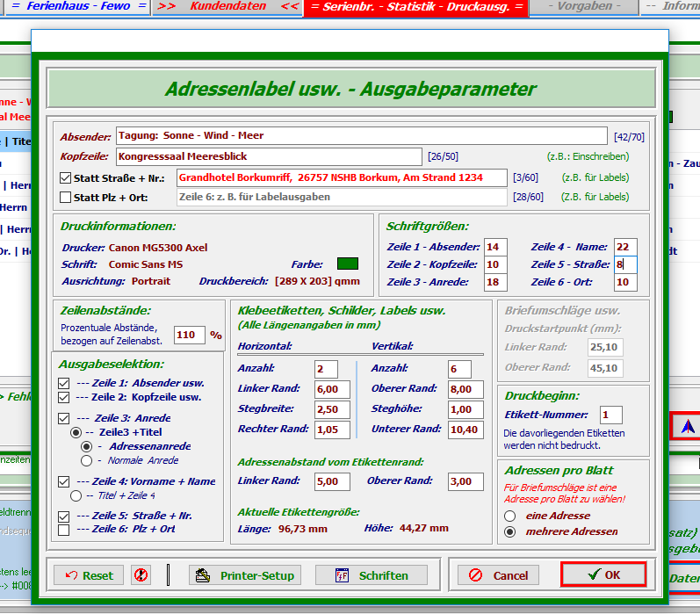Open the Schriften font settings
This screenshot has height=614, width=700.
372,575
